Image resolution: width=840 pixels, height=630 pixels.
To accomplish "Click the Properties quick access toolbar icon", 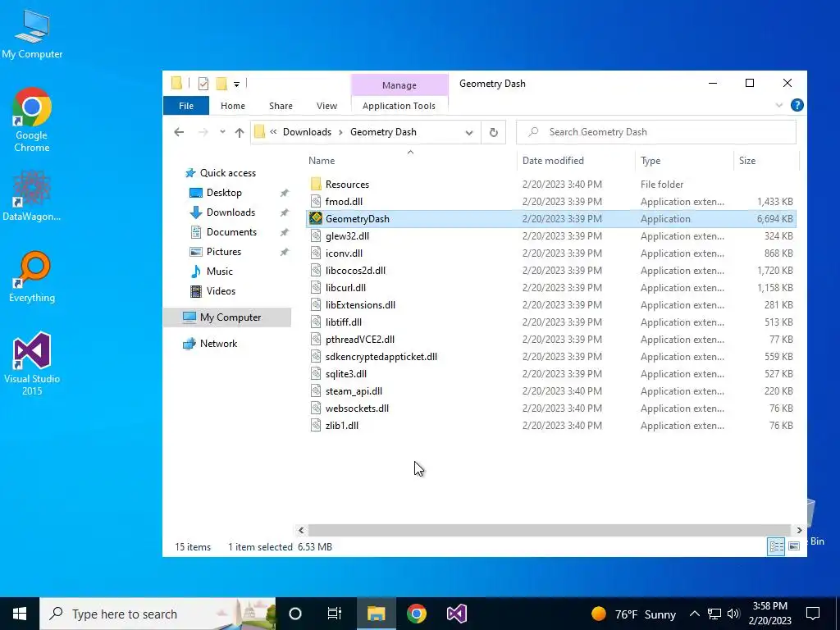I will 203,83.
